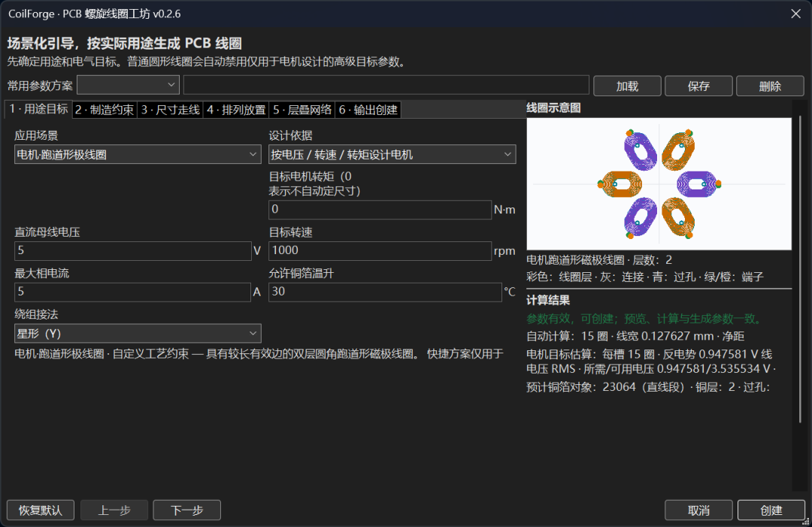Switch to the 1·用途目标 tab
This screenshot has width=812, height=527.
pyautogui.click(x=39, y=109)
